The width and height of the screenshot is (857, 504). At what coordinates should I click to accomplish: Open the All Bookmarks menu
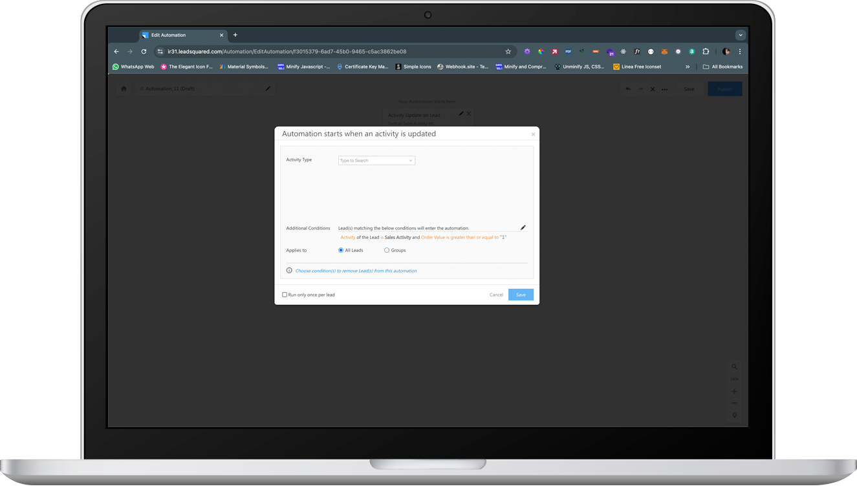722,67
